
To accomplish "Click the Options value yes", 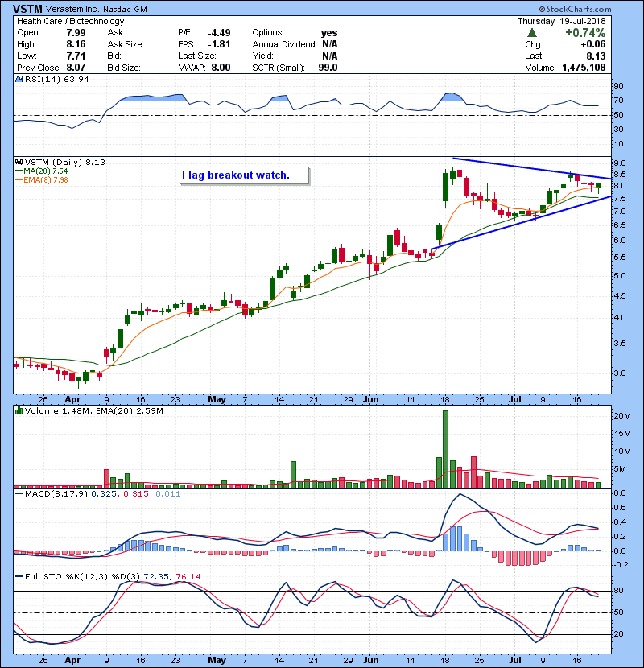I will [329, 33].
